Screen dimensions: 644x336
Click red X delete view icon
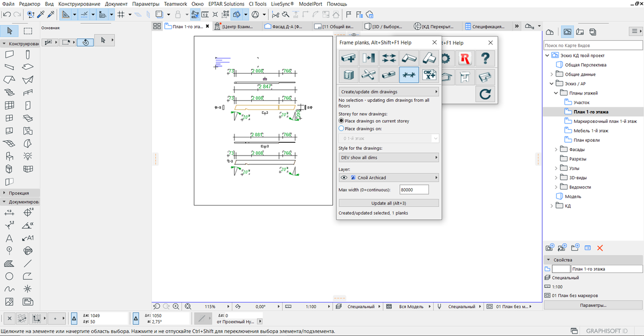600,248
